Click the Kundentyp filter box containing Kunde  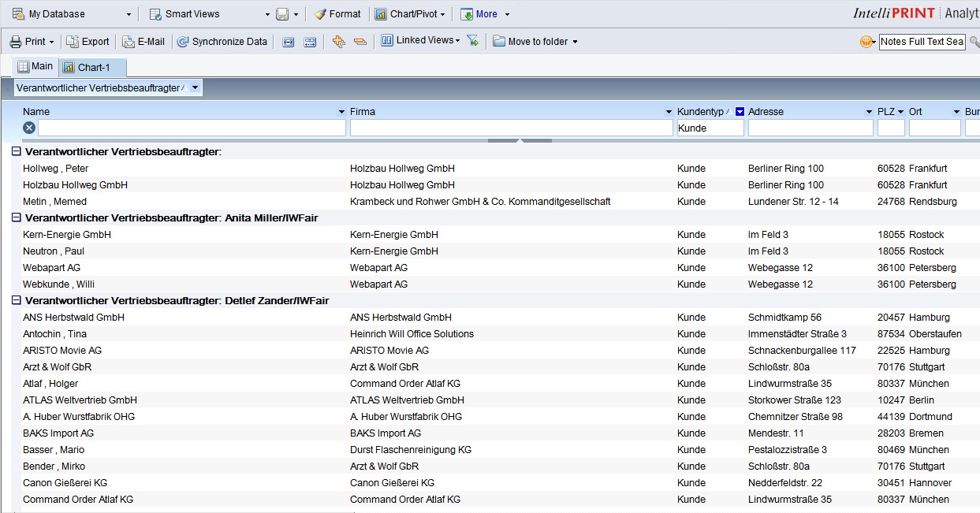tap(710, 128)
